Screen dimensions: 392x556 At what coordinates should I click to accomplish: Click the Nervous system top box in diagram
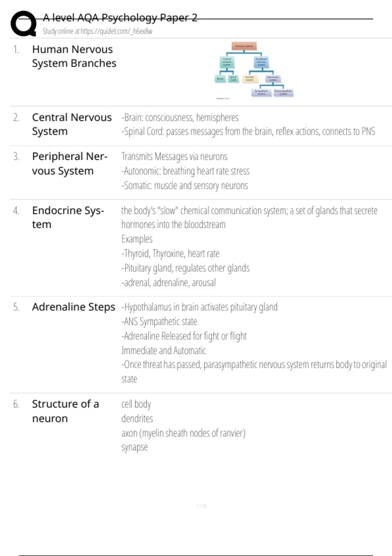pyautogui.click(x=244, y=46)
